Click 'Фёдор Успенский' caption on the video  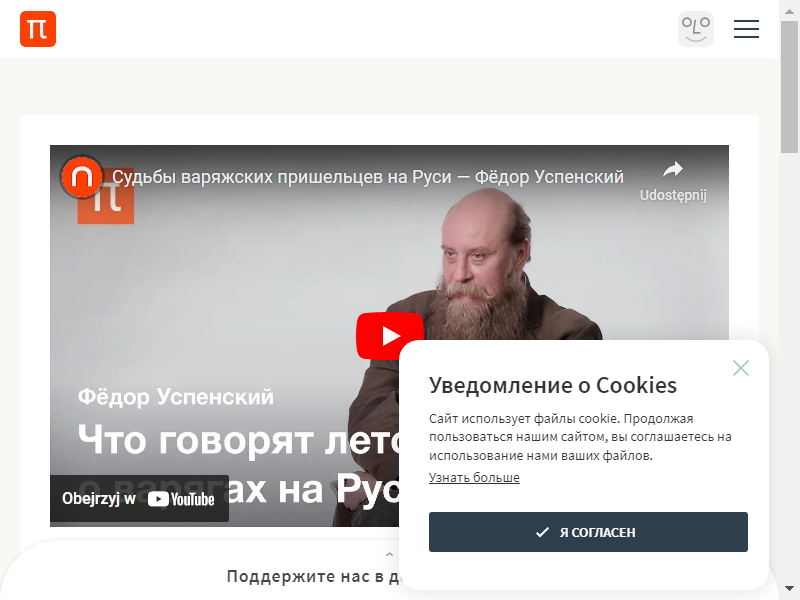click(176, 397)
